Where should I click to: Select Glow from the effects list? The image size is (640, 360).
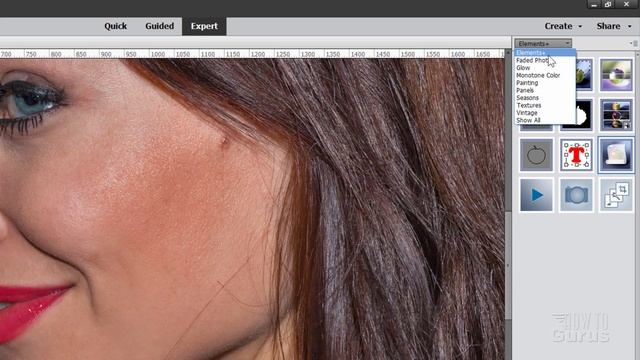click(x=545, y=68)
